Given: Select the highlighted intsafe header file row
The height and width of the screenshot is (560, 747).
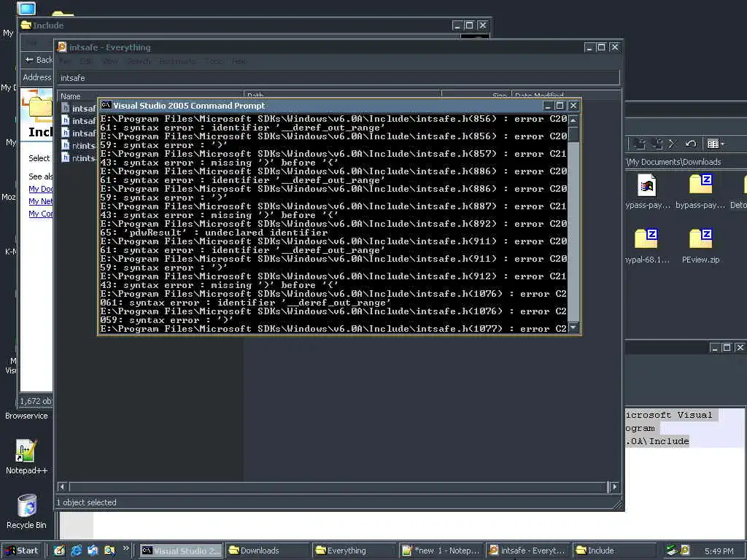Looking at the screenshot, I should [x=79, y=108].
